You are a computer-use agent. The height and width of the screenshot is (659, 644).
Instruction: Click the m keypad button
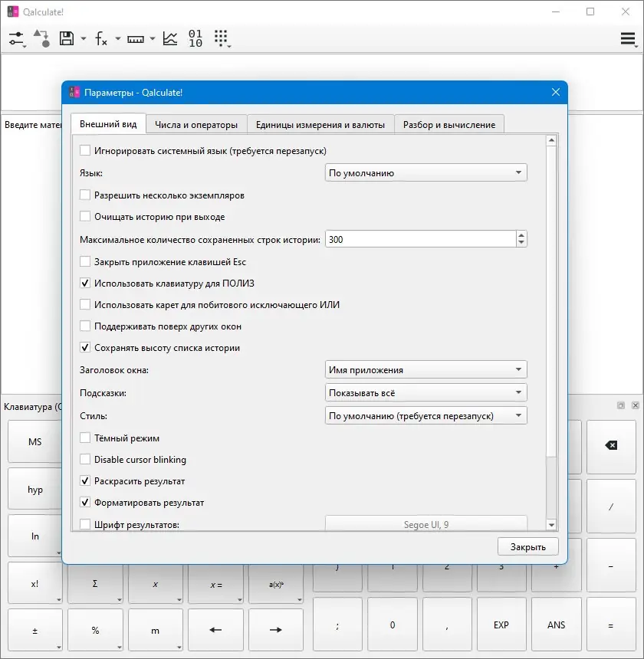(x=155, y=630)
